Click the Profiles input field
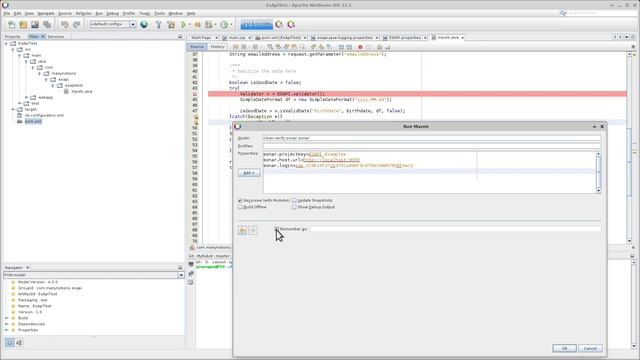 click(432, 146)
